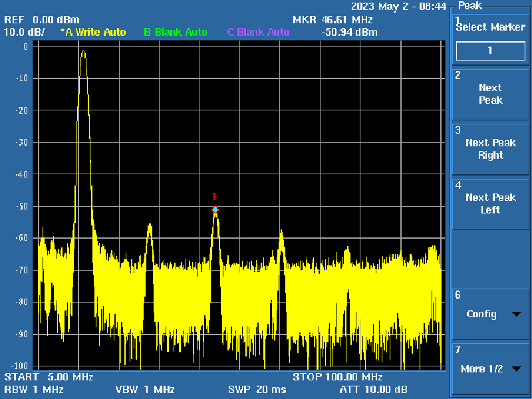Screen dimensions: 532x399
Task: Select the 10.0 dB/ scale setting
Action: click(24, 32)
